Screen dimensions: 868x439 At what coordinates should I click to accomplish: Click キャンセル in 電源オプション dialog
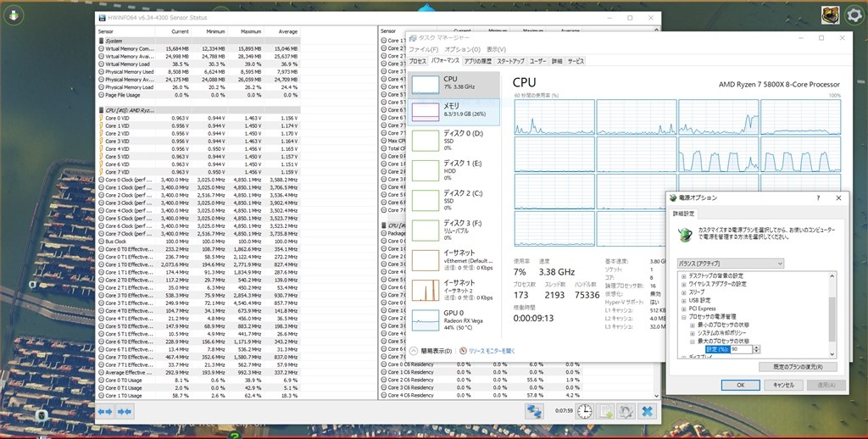(x=783, y=386)
